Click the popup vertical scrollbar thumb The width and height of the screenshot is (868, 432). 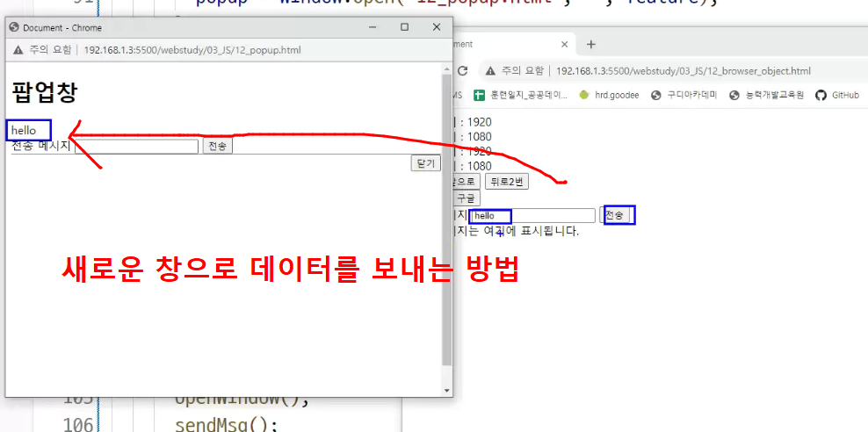[447, 220]
